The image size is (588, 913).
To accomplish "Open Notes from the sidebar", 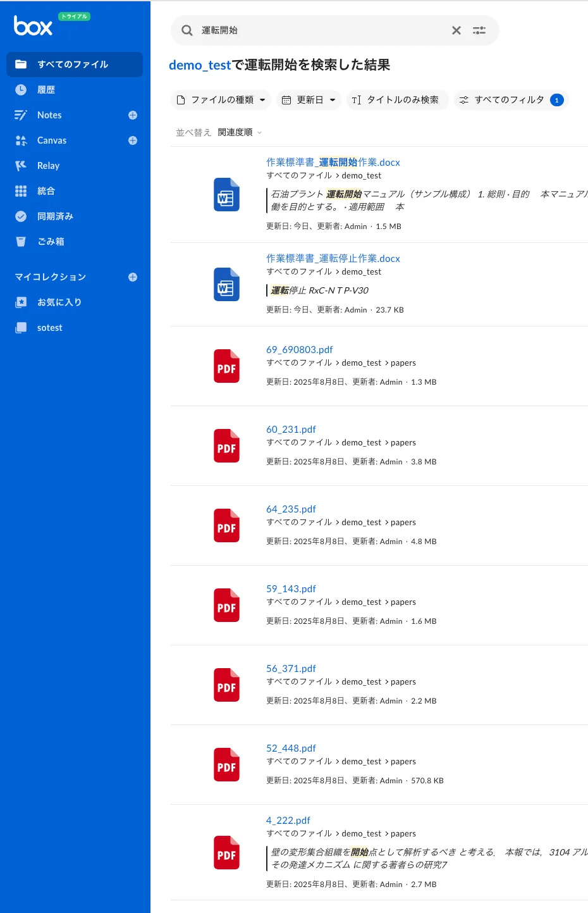I will 49,115.
